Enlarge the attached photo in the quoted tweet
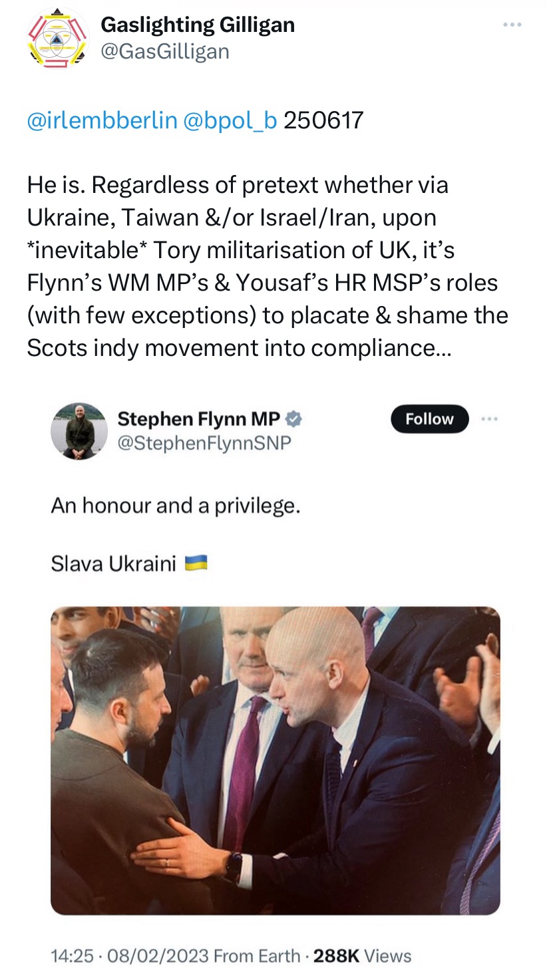 (275, 760)
